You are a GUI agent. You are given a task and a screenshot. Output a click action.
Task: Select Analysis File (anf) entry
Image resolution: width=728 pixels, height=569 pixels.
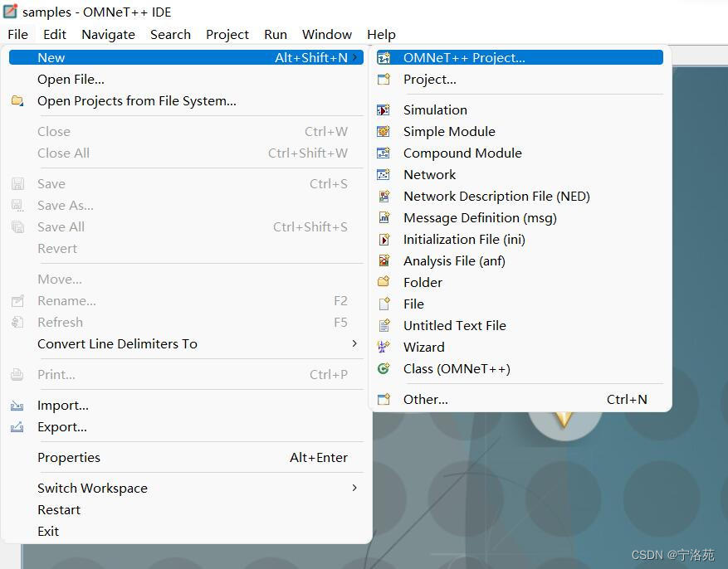[520, 261]
